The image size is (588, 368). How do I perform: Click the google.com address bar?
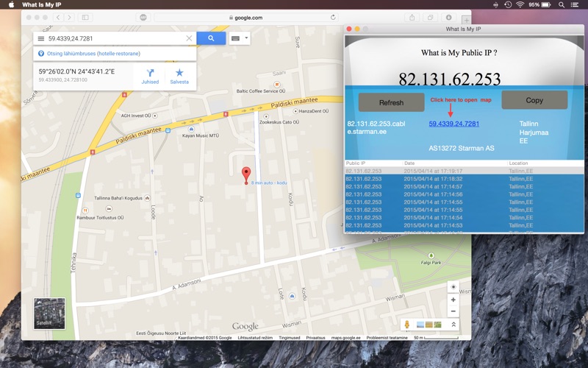coord(246,17)
